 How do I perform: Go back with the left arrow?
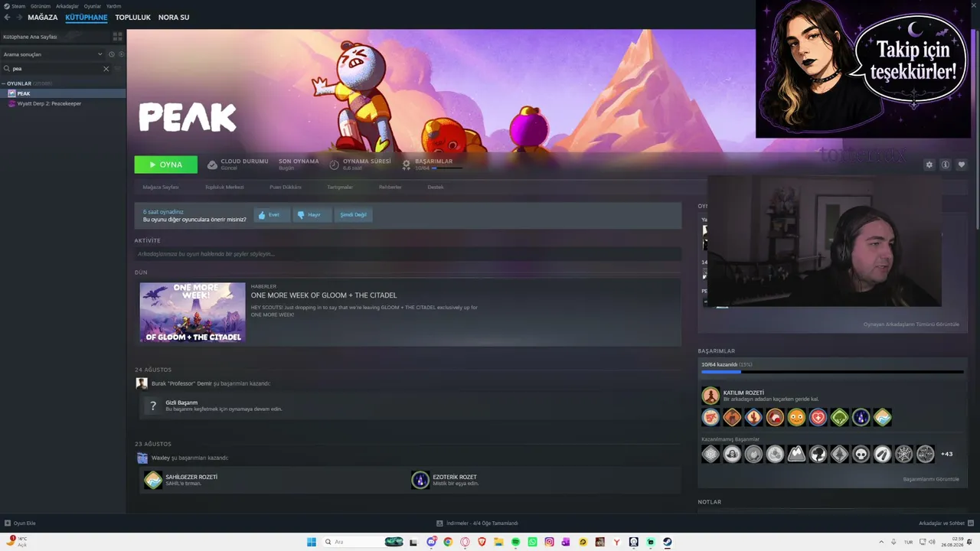pyautogui.click(x=8, y=17)
